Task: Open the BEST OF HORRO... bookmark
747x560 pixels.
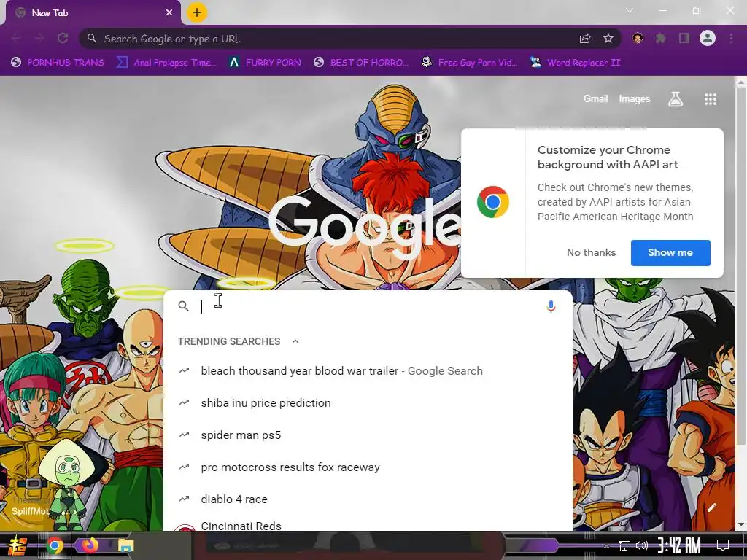Action: click(361, 63)
